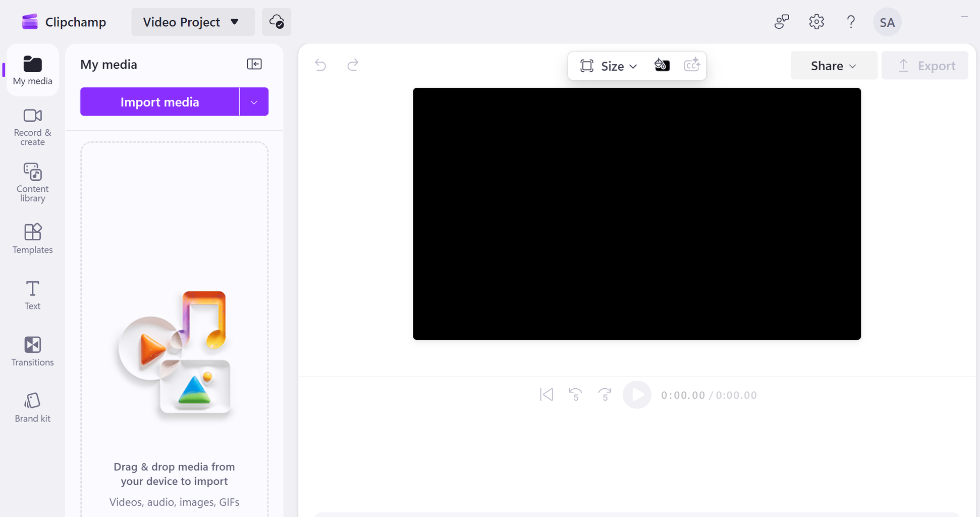
Task: Open Clipchamp settings gear
Action: tap(816, 22)
